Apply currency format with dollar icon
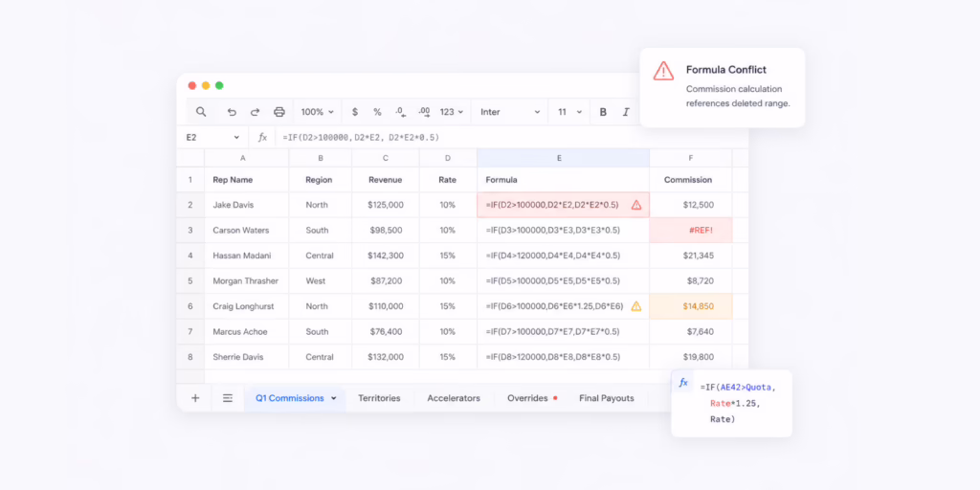This screenshot has height=490, width=980. tap(355, 112)
